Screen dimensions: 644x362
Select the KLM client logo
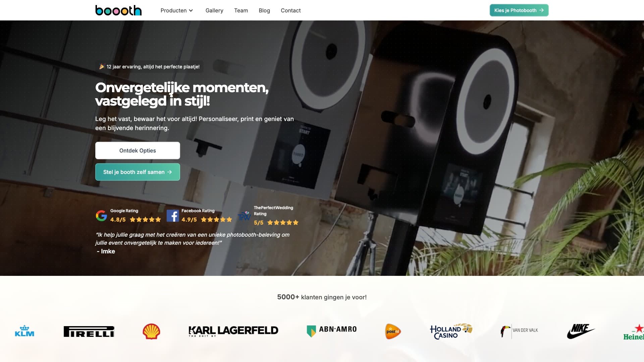click(x=24, y=331)
